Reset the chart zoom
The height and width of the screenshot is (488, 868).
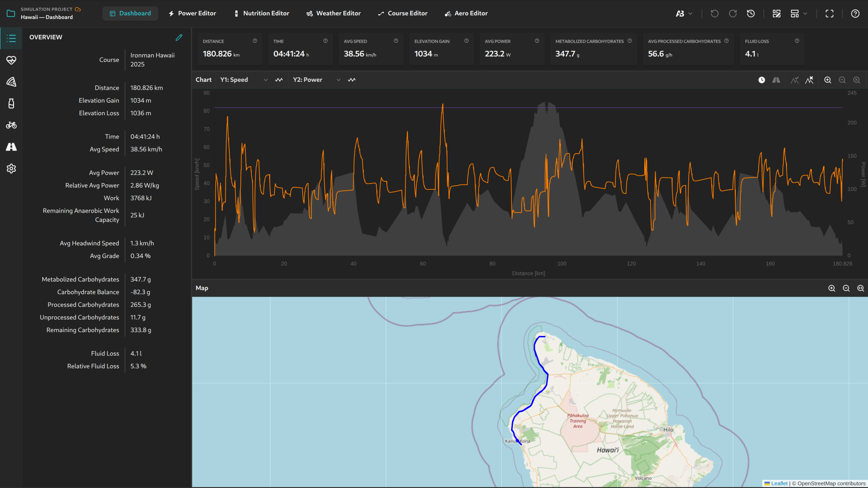tap(857, 80)
